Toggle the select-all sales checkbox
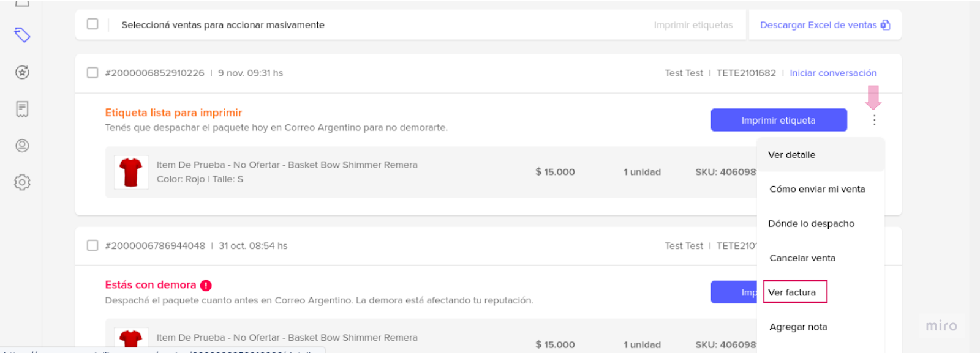980x353 pixels. (92, 24)
